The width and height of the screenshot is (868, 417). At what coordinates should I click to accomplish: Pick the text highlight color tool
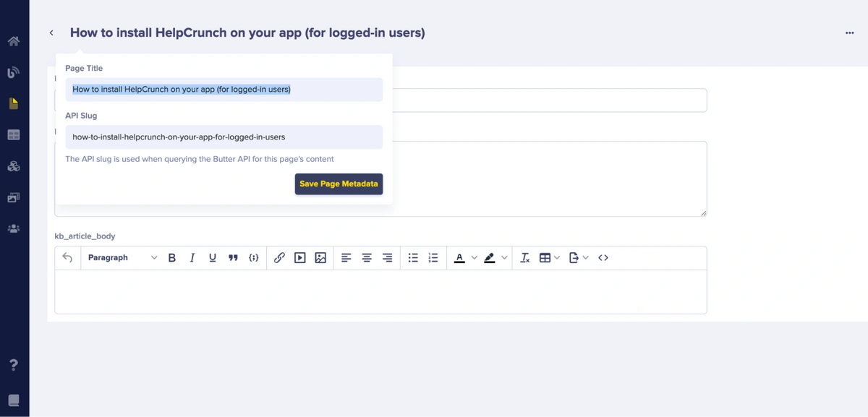490,258
